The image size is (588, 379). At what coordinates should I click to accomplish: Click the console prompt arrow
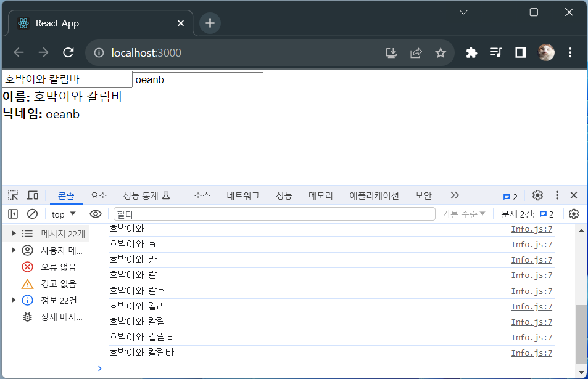99,369
